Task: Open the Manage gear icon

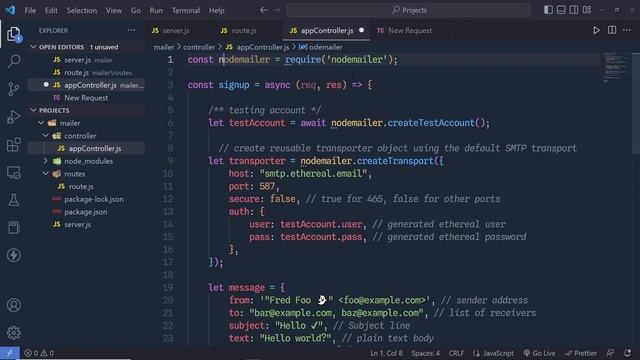Action: tap(13, 333)
